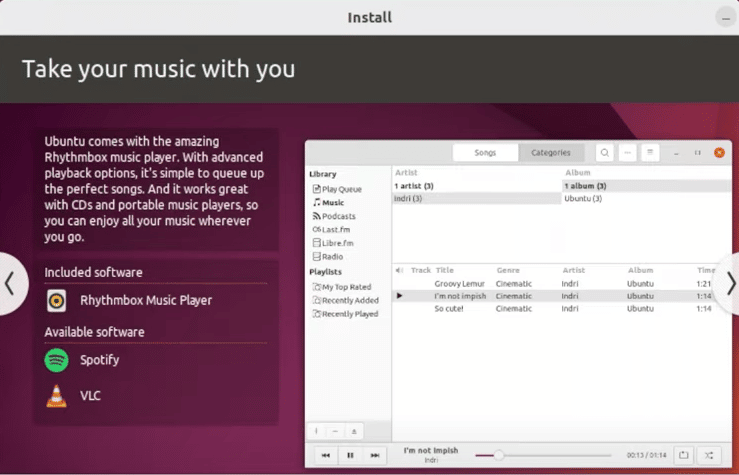
Task: Click the plus button under the sidebar
Action: coord(316,431)
